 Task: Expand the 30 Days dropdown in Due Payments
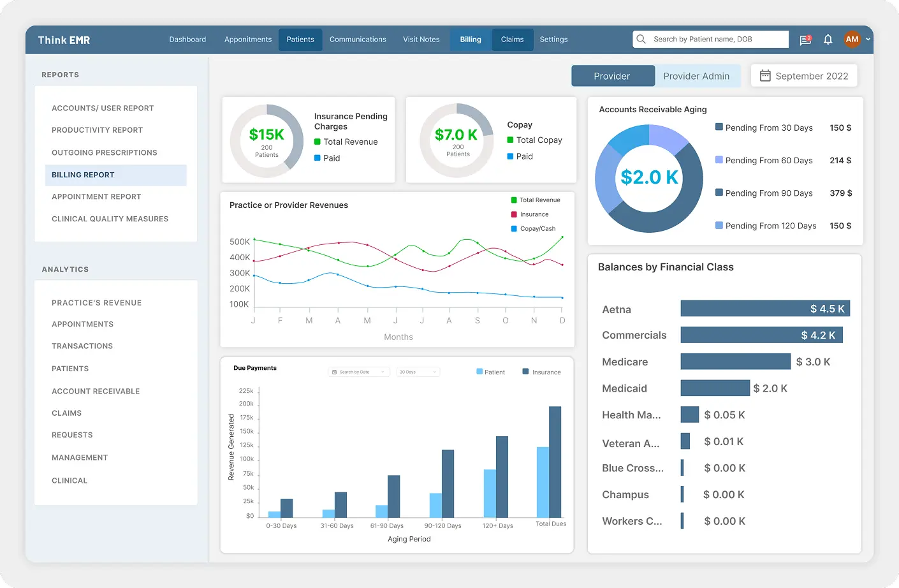(418, 371)
